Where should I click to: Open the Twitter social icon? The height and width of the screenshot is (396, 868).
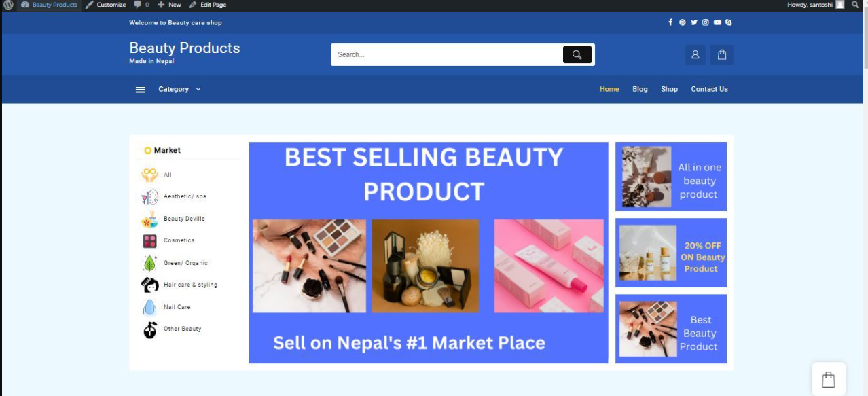694,22
